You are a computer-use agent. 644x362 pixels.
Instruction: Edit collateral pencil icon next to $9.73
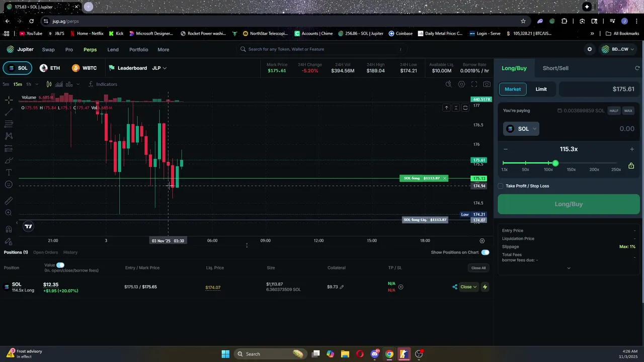tap(342, 287)
